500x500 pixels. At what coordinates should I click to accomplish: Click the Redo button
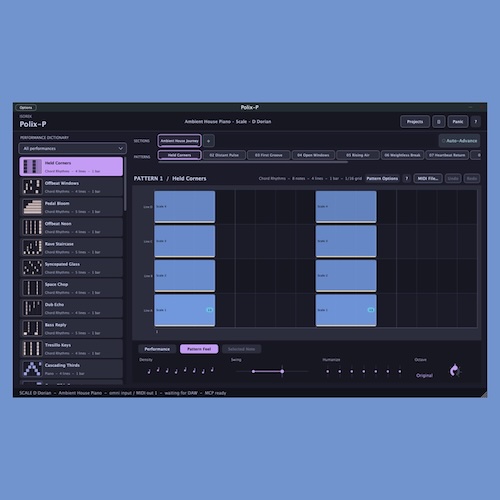click(471, 179)
